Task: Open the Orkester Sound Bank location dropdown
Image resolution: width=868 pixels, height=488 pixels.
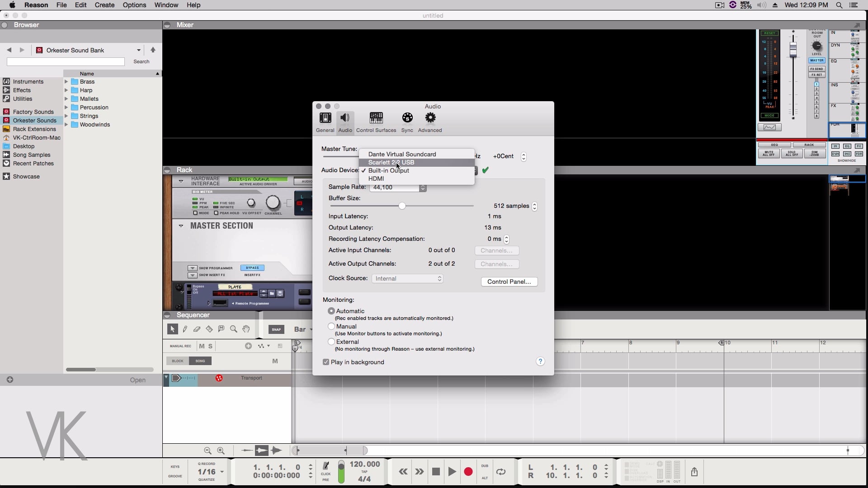Action: coord(138,50)
